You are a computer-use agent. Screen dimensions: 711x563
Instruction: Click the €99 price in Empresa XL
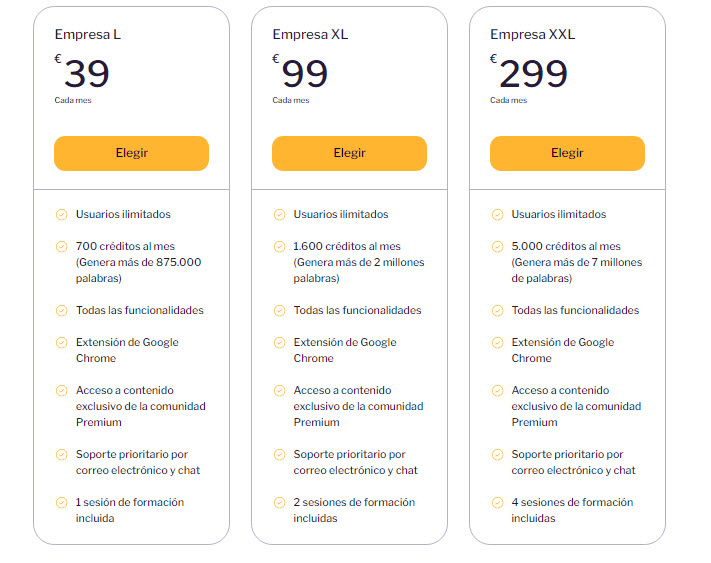[x=304, y=74]
